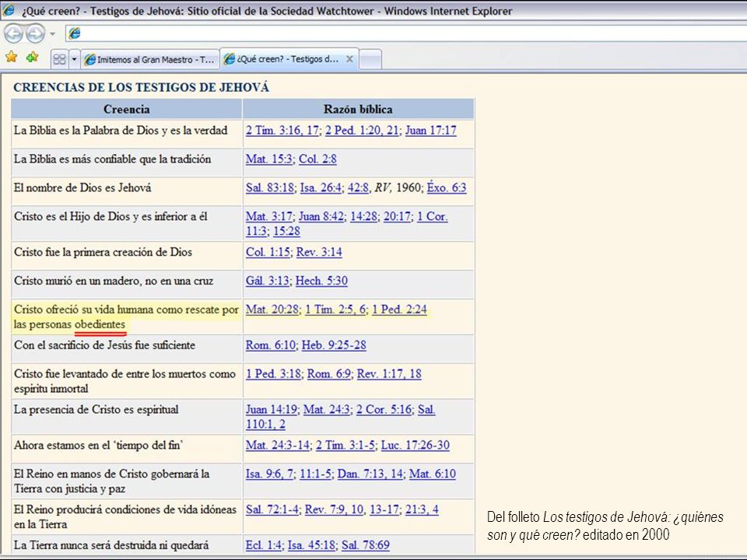This screenshot has height=560, width=747.
Task: Click Add to Favorites star-plus icon
Action: (x=33, y=57)
